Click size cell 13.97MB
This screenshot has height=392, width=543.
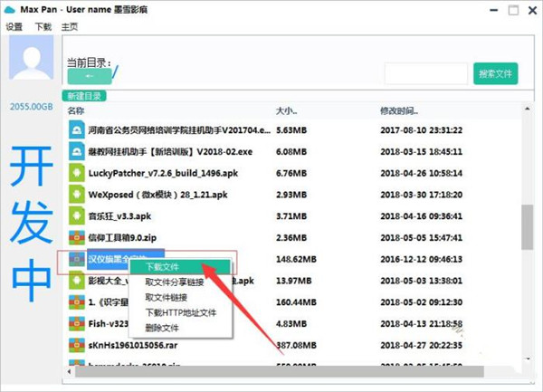[293, 281]
